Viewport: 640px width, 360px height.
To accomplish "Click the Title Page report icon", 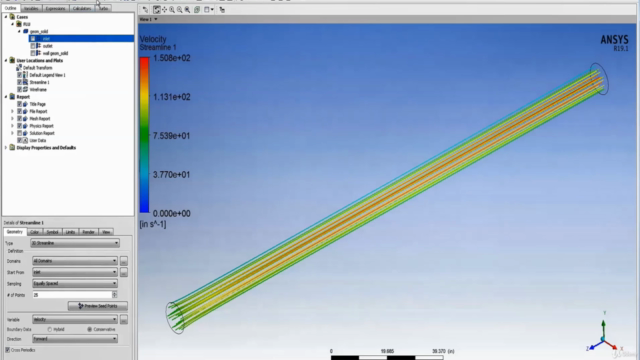I will (x=25, y=104).
